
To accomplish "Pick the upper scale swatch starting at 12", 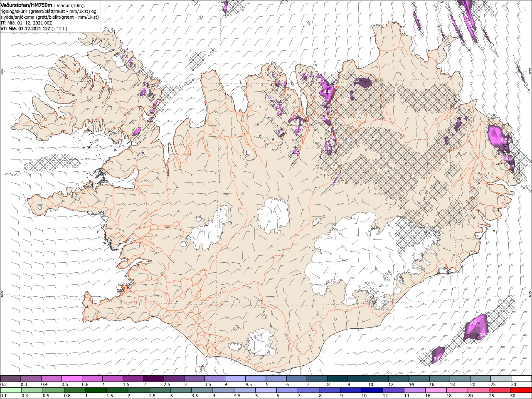I will (399, 378).
